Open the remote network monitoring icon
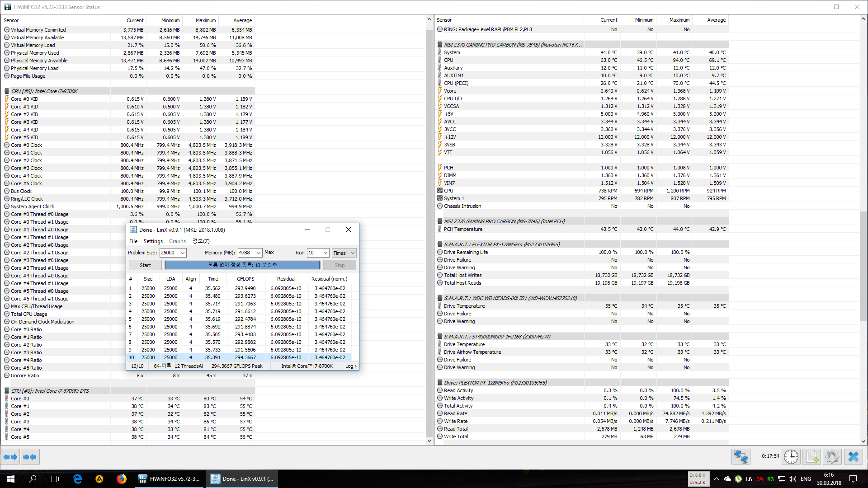The width and height of the screenshot is (868, 488). 741,457
